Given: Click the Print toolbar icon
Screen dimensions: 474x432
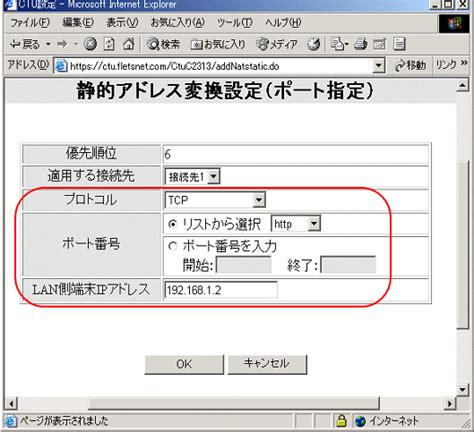Looking at the screenshot, I should 360,44.
